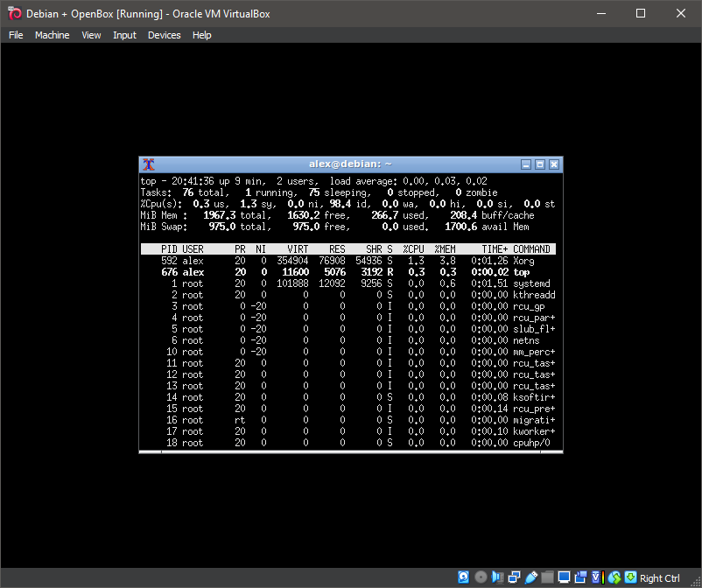Image resolution: width=702 pixels, height=588 pixels.
Task: Click the network adapters status icon
Action: tap(514, 577)
